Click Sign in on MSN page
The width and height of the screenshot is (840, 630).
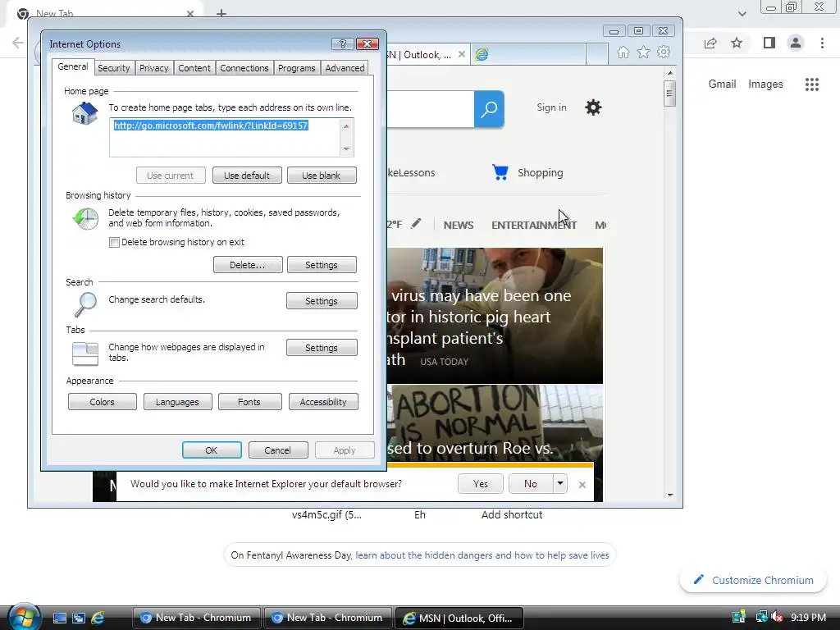point(552,107)
